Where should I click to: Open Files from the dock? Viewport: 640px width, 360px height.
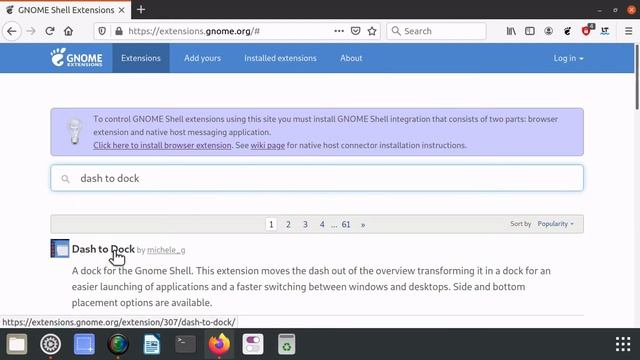(17, 344)
